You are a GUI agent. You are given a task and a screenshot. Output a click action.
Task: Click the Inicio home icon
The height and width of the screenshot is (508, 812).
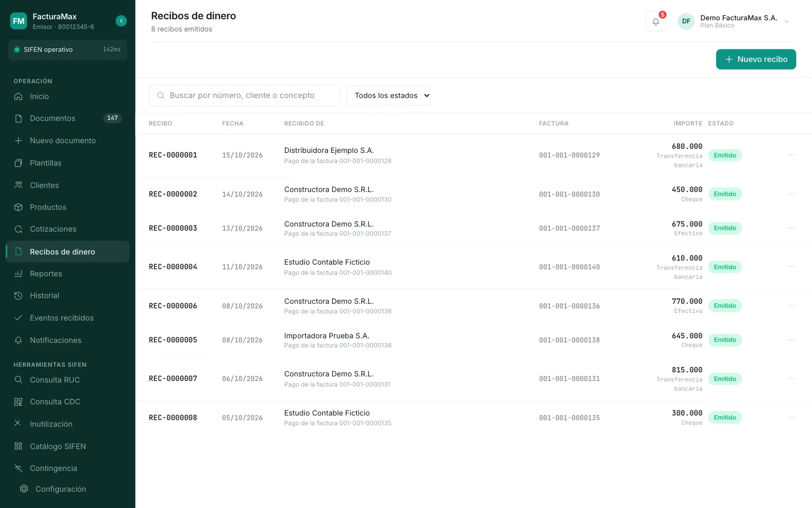[18, 97]
